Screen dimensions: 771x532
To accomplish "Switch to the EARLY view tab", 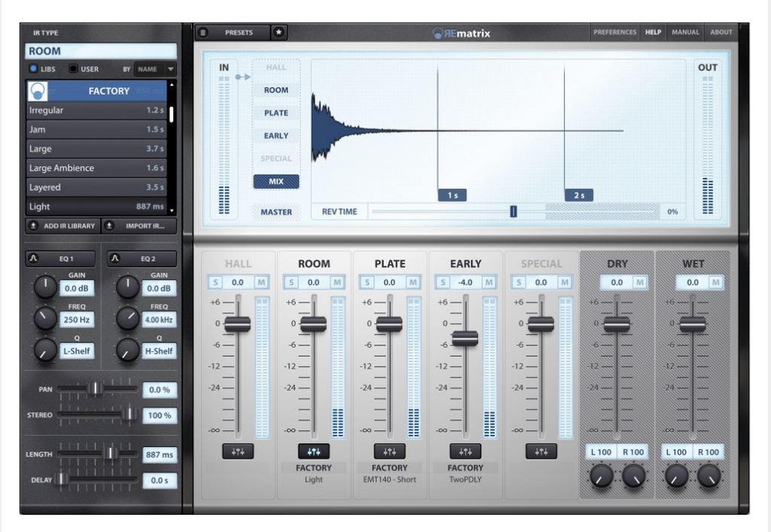I will point(276,136).
